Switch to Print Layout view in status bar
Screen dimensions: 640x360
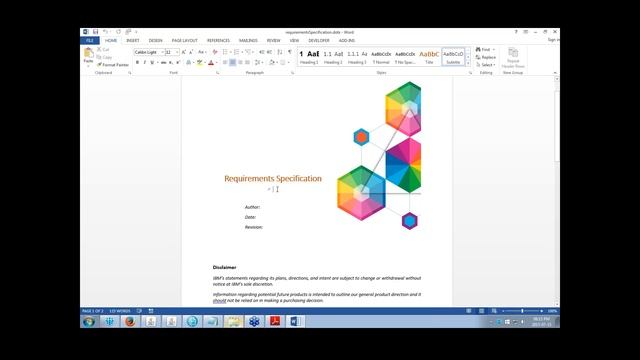pyautogui.click(x=482, y=311)
